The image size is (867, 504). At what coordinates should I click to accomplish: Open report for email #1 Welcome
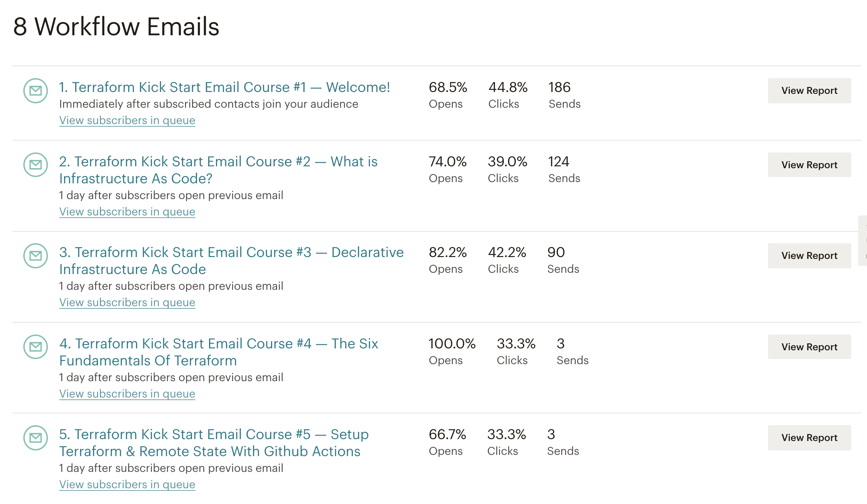(x=809, y=91)
